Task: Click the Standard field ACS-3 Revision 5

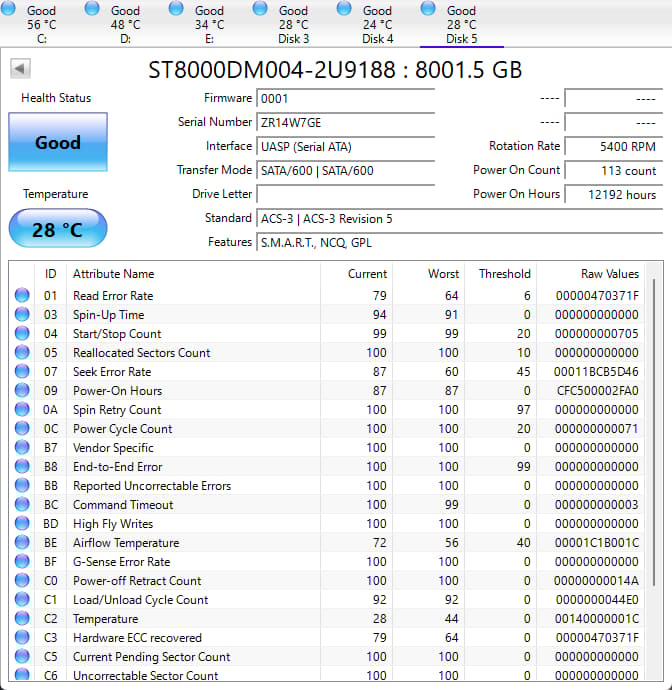Action: 459,219
